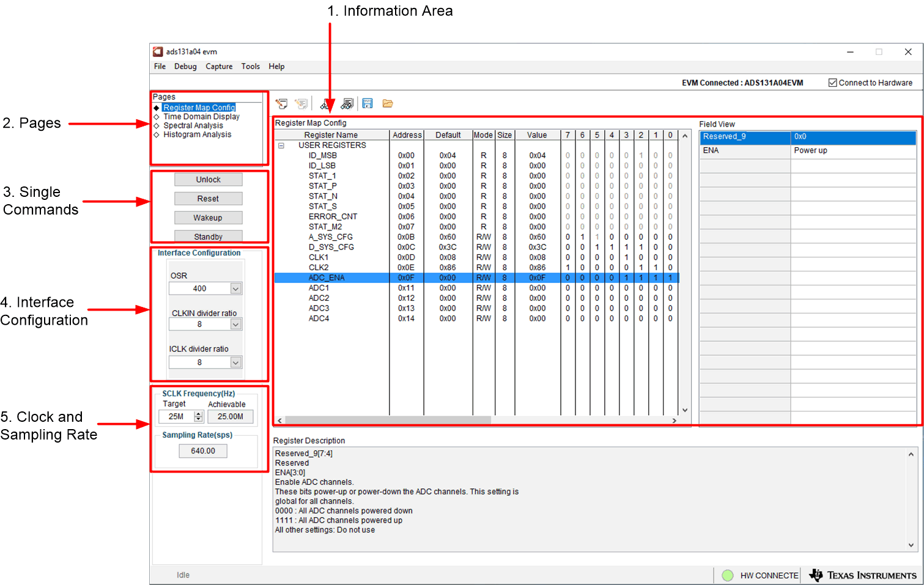Click the register map scroll right arrow
Image resolution: width=924 pixels, height=585 pixels.
point(674,421)
